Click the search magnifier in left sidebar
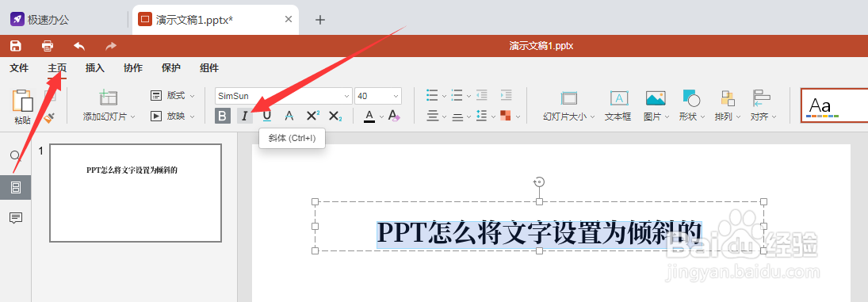The height and width of the screenshot is (302, 868). 16,156
